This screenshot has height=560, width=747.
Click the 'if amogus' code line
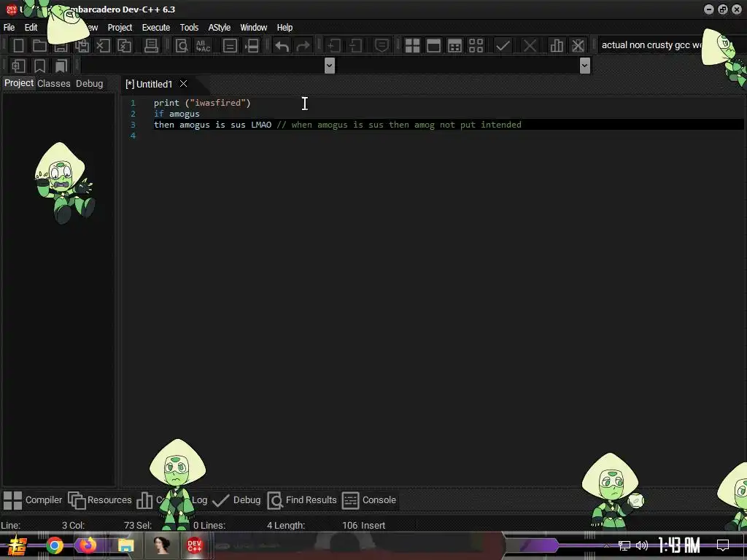(x=177, y=114)
